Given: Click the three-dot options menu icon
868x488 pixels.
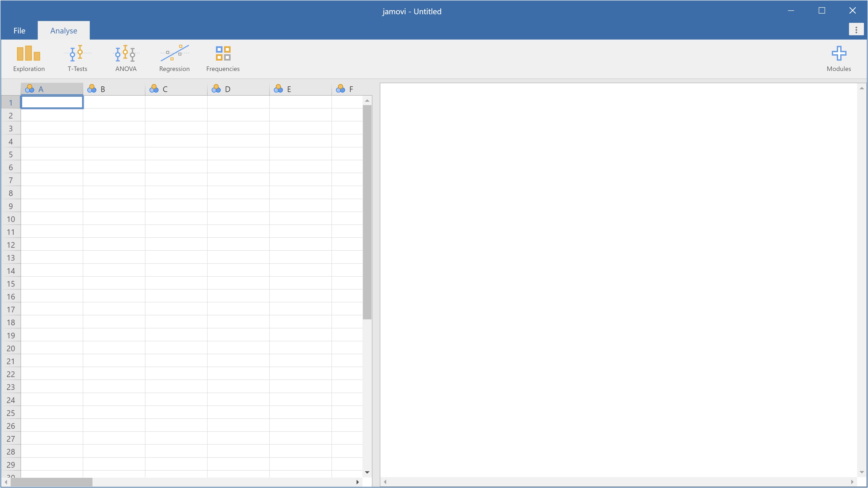Looking at the screenshot, I should [x=856, y=30].
